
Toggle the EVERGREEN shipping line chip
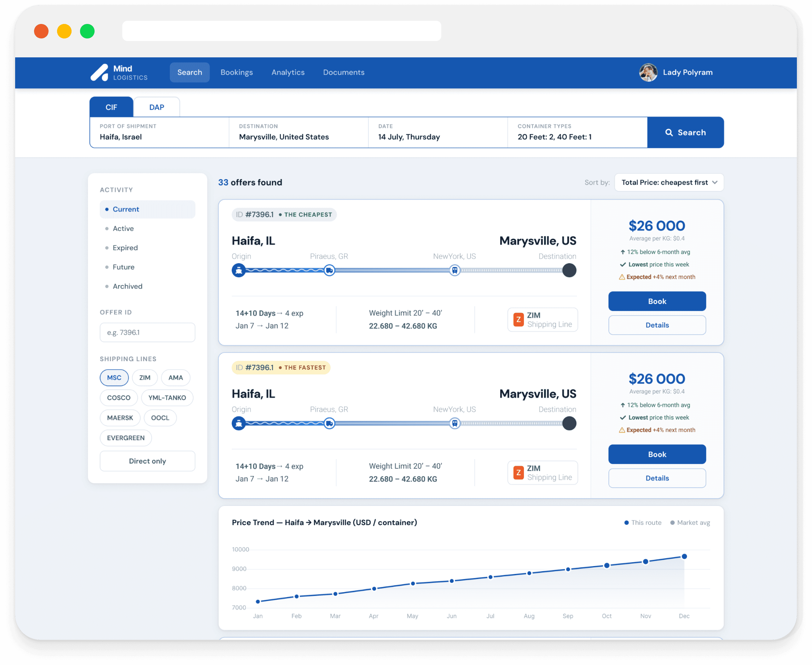pyautogui.click(x=126, y=438)
